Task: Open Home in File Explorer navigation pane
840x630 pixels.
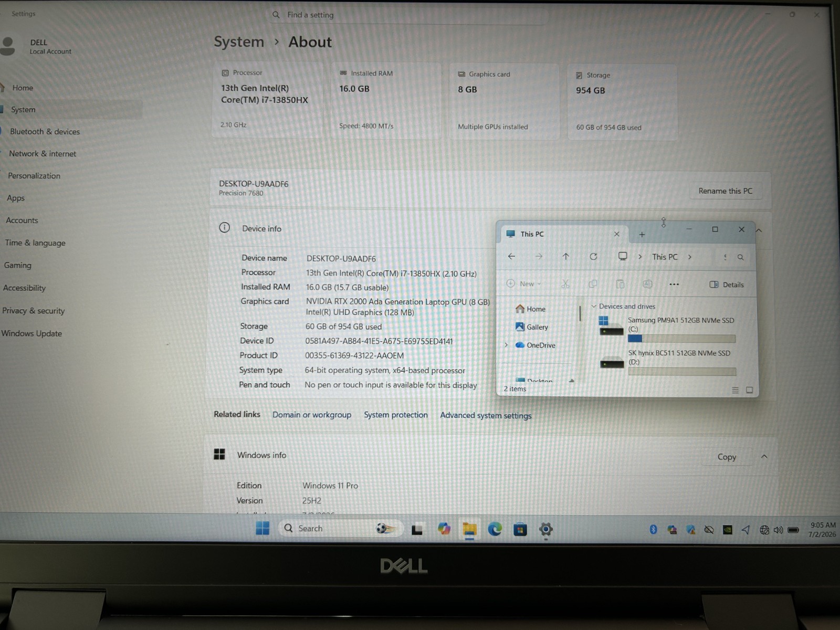Action: pos(530,309)
